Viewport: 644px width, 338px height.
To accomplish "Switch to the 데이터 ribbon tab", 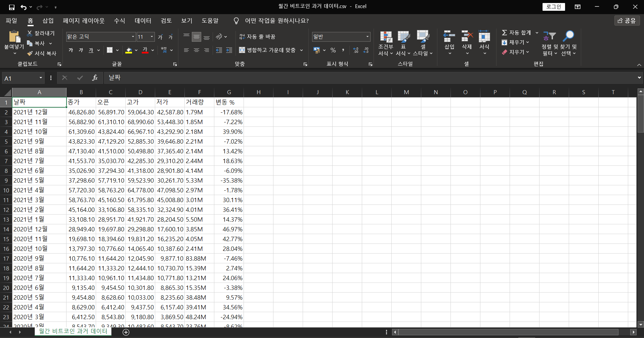I will tap(143, 21).
